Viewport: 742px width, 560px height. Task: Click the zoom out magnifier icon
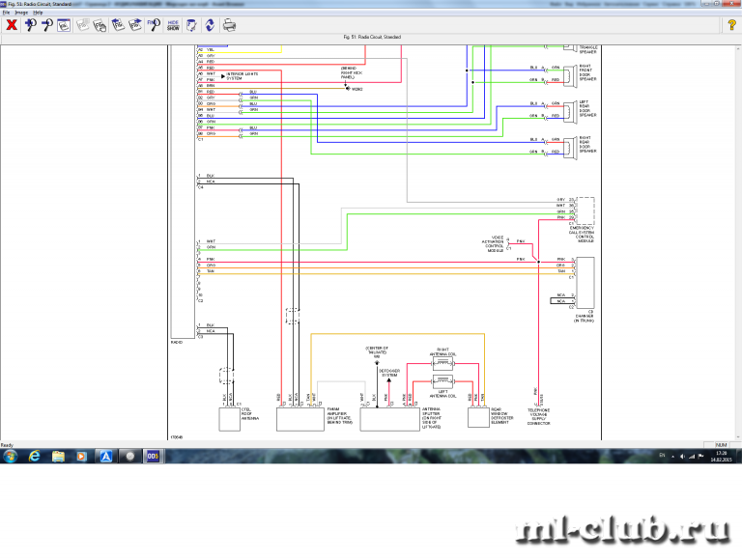point(46,25)
